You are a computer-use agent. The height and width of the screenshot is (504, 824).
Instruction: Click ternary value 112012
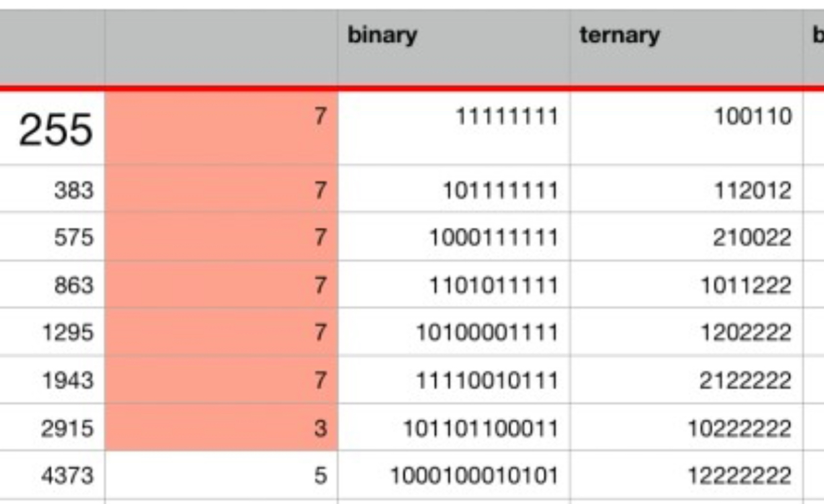[x=753, y=190]
